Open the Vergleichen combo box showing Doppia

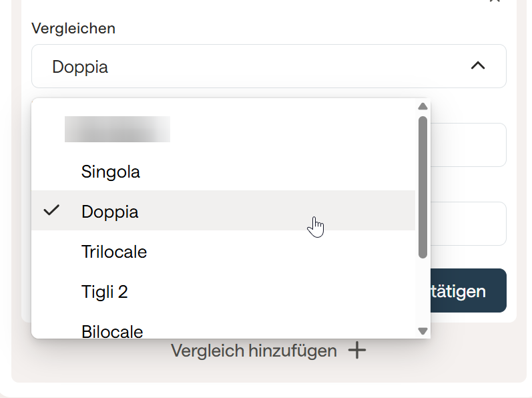[269, 66]
